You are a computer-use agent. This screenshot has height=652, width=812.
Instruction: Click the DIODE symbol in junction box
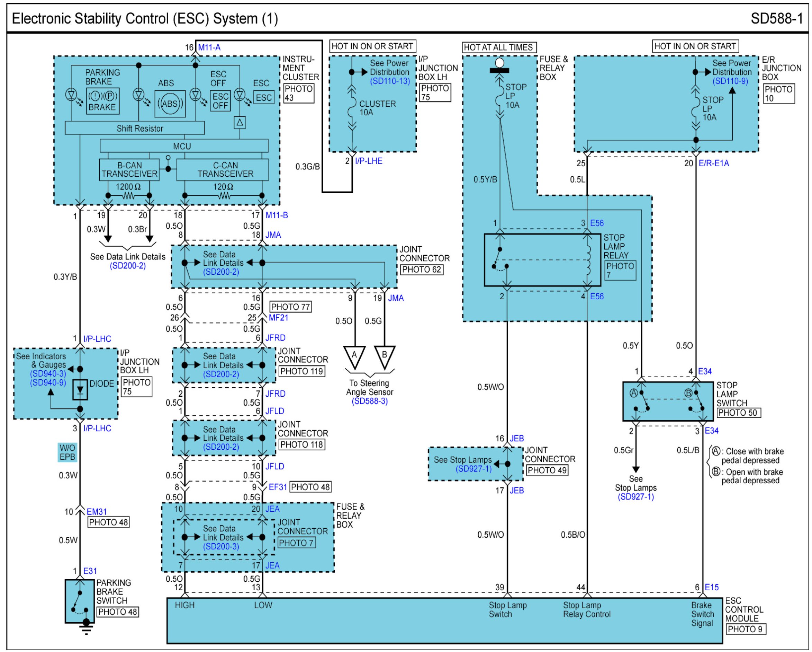(x=80, y=389)
